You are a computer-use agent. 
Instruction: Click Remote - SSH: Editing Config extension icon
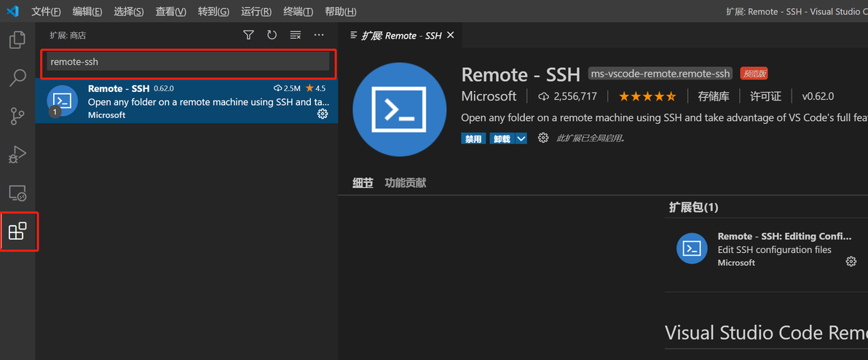[692, 248]
